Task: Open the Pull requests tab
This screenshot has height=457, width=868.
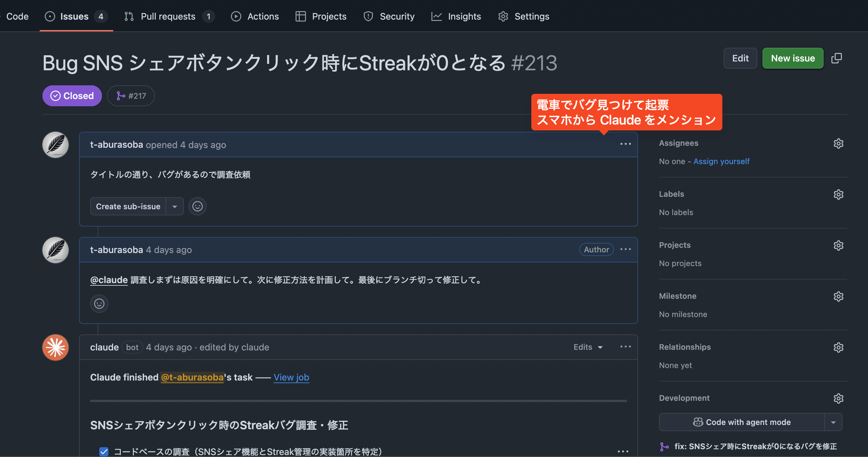Action: pyautogui.click(x=169, y=16)
